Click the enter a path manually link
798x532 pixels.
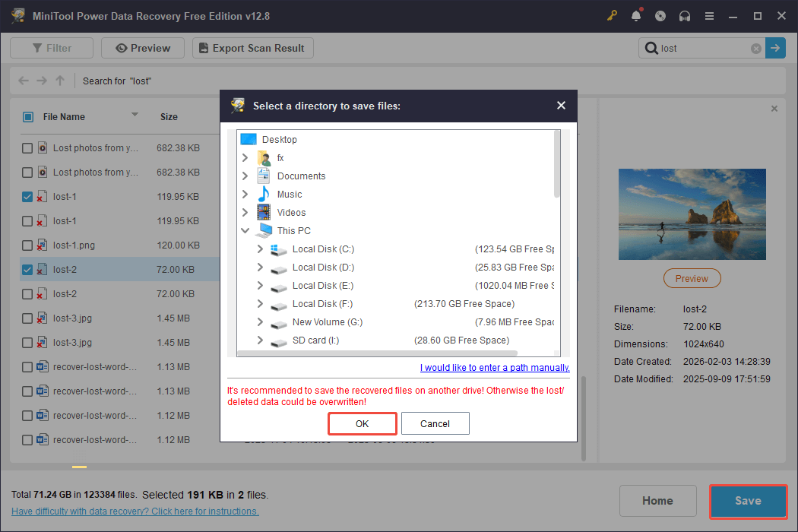494,367
